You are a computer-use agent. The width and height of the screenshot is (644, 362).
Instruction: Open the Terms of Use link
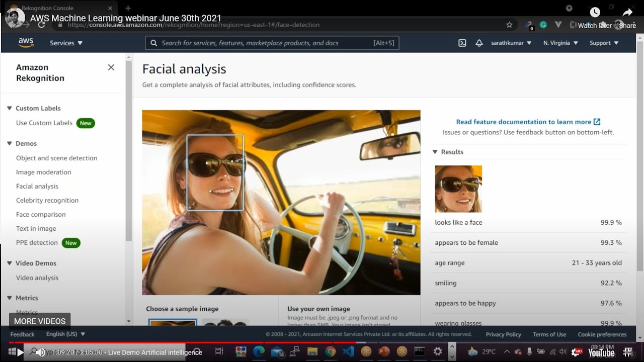(549, 334)
